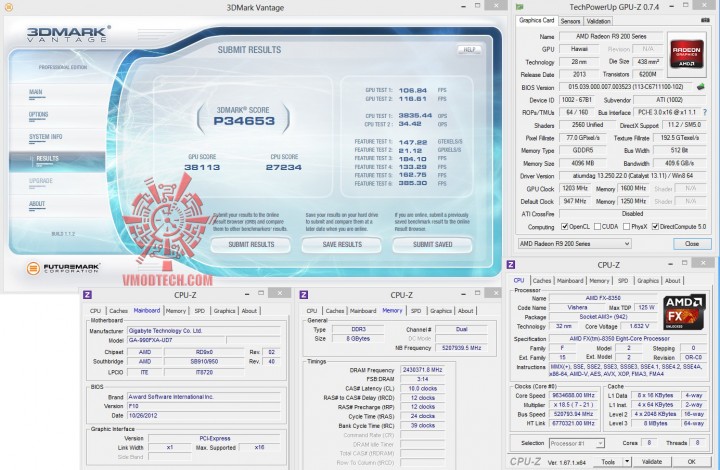This screenshot has width=720, height=470.
Task: Click the orange 3DMark Vantage title bar icon
Action: coord(9,7)
